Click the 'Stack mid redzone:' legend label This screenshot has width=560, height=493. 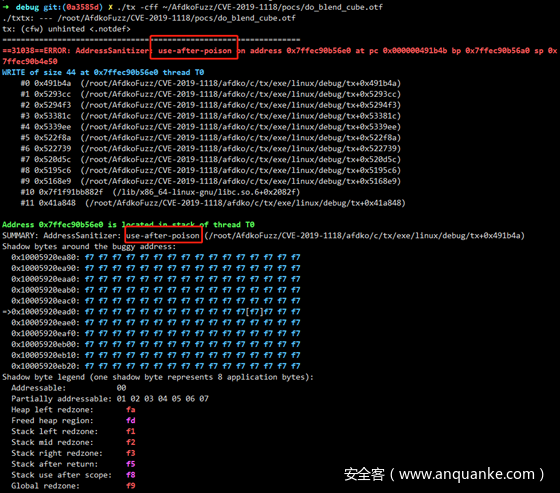pos(52,443)
